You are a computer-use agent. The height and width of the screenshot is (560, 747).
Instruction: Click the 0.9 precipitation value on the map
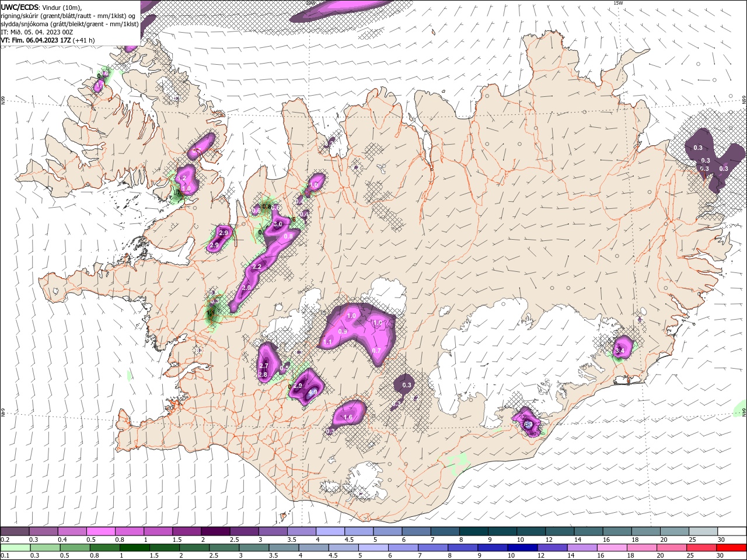(343, 331)
